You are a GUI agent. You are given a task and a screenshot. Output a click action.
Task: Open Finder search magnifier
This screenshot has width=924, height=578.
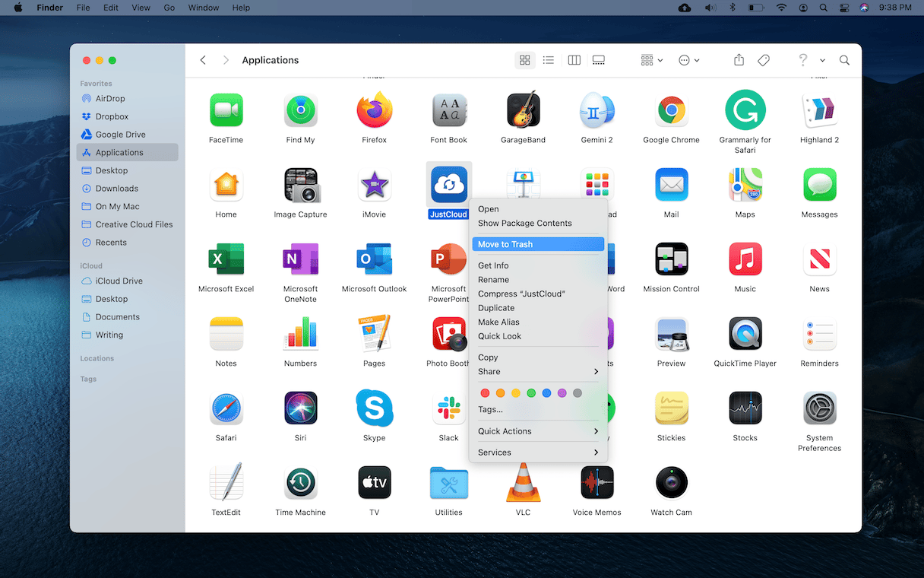pyautogui.click(x=844, y=60)
